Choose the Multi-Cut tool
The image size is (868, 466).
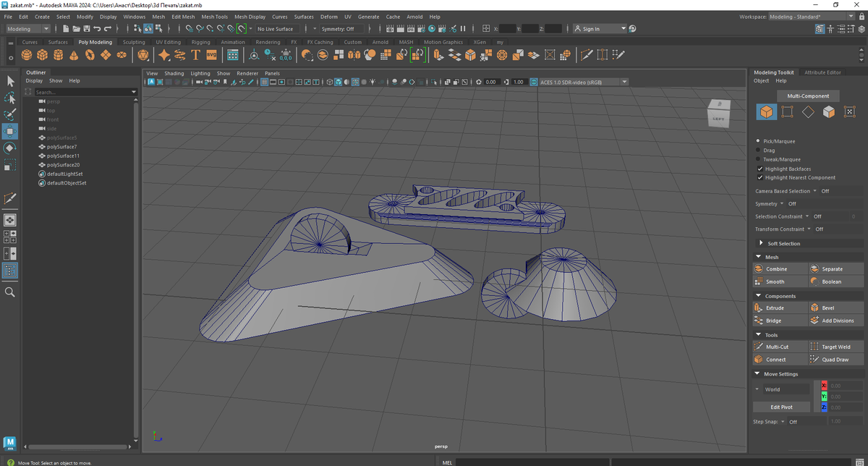pos(778,347)
